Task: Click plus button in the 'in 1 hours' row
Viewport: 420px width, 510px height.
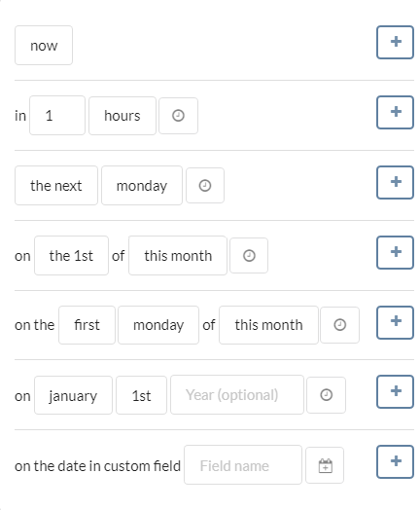Action: 395,112
